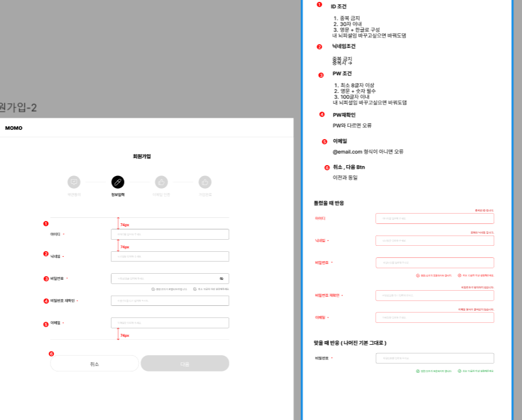Select the black 이메일 label in the signup form

[x=55, y=323]
